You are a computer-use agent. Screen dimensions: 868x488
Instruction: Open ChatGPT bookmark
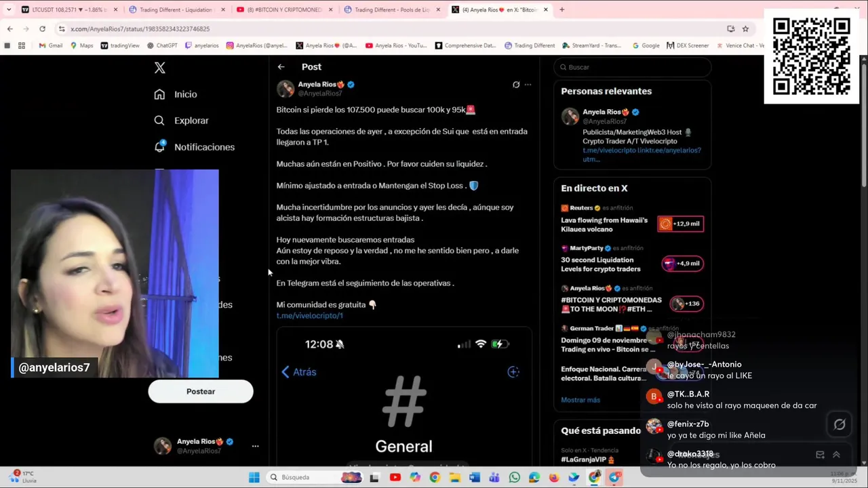(x=162, y=45)
